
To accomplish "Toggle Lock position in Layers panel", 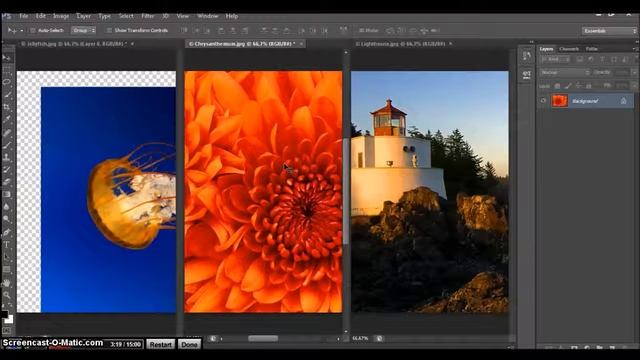I will (x=578, y=86).
